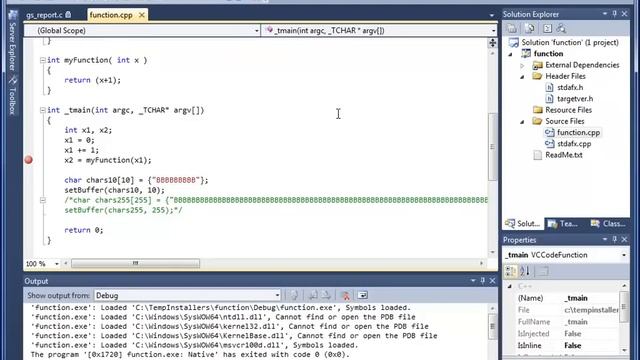Expand the External Dependencies folder

click(522, 65)
